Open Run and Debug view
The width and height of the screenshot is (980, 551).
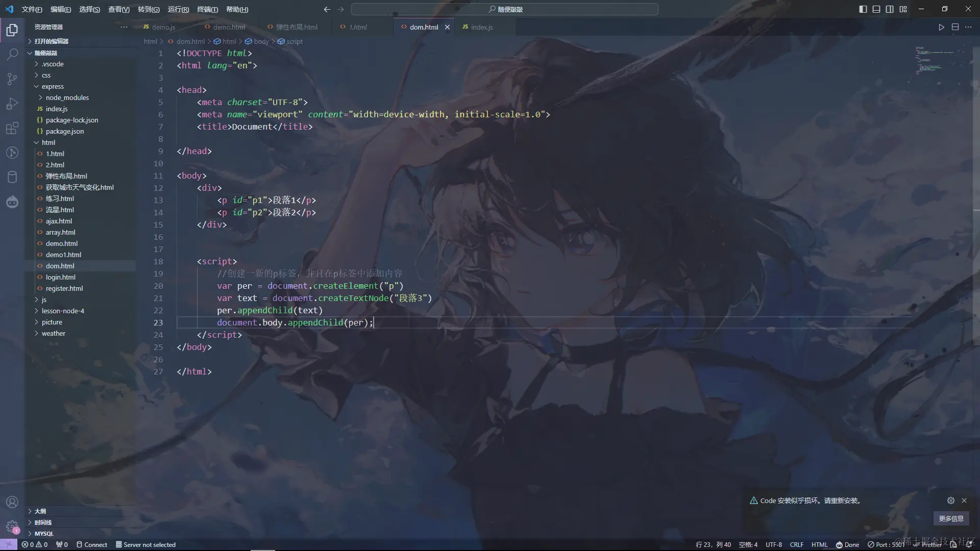12,104
